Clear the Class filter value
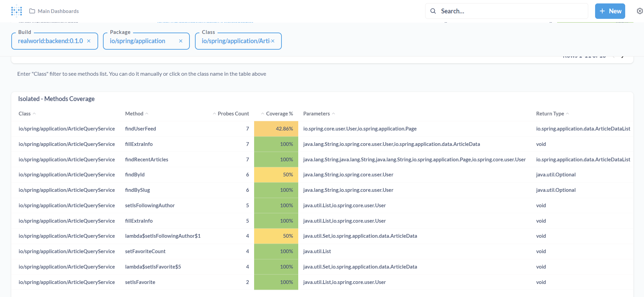644x297 pixels. [273, 41]
